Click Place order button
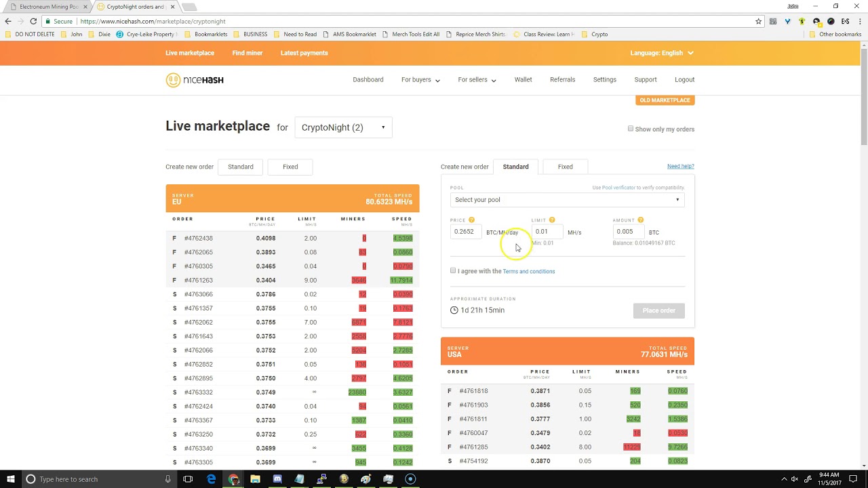 click(x=659, y=310)
